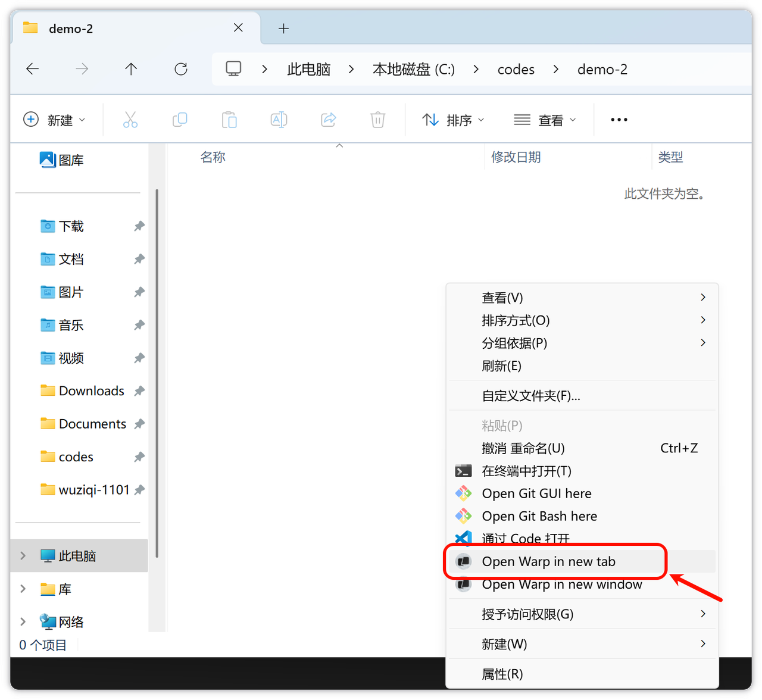
Task: Click the Rename icon in toolbar
Action: tap(279, 120)
